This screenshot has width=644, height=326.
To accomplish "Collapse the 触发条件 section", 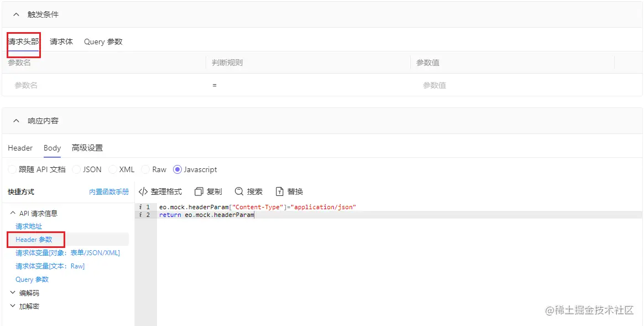I will [16, 14].
